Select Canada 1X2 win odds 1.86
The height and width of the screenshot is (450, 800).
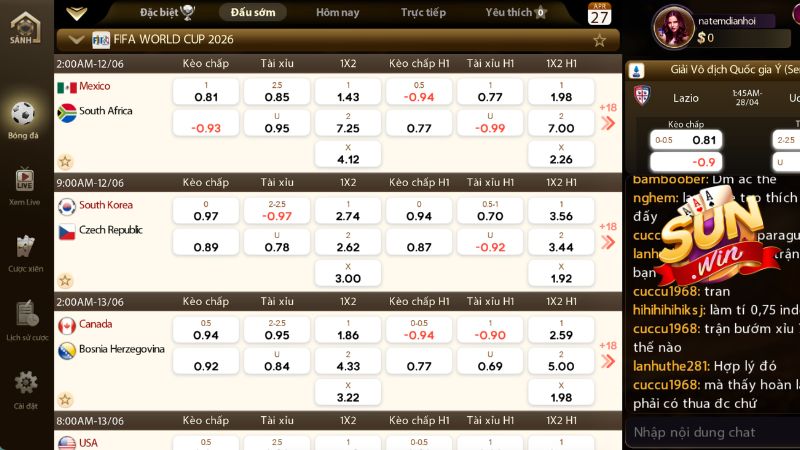tap(348, 330)
